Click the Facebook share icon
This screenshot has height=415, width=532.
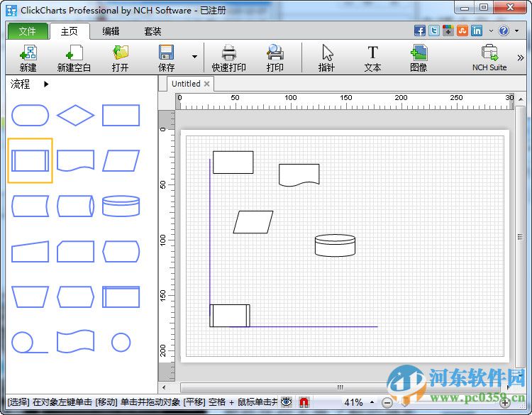click(420, 31)
